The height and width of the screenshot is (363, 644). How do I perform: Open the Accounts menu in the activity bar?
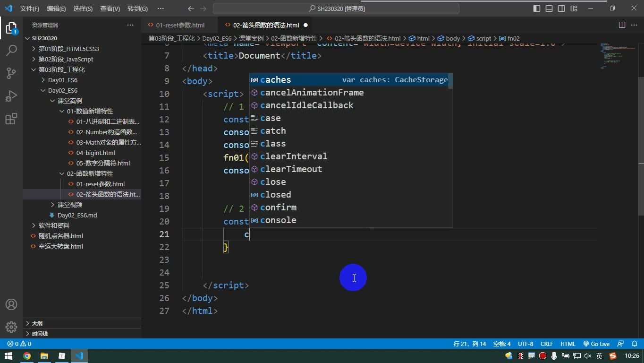click(x=11, y=304)
